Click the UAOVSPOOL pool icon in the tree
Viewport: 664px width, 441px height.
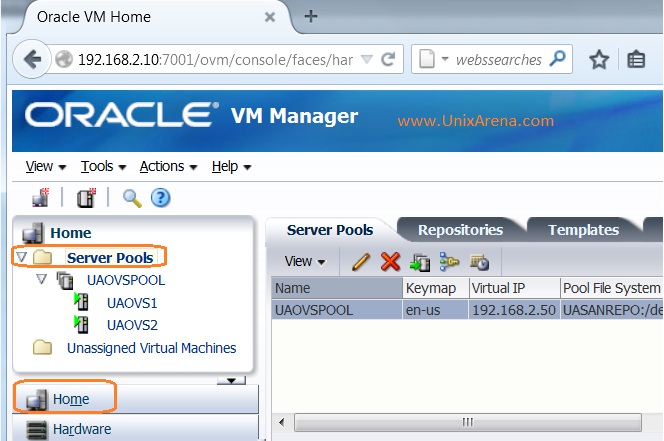pos(65,280)
